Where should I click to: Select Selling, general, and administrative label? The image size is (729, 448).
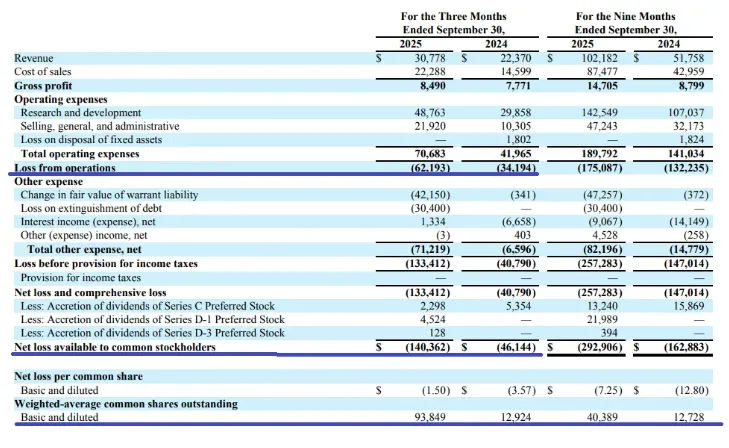coord(100,126)
